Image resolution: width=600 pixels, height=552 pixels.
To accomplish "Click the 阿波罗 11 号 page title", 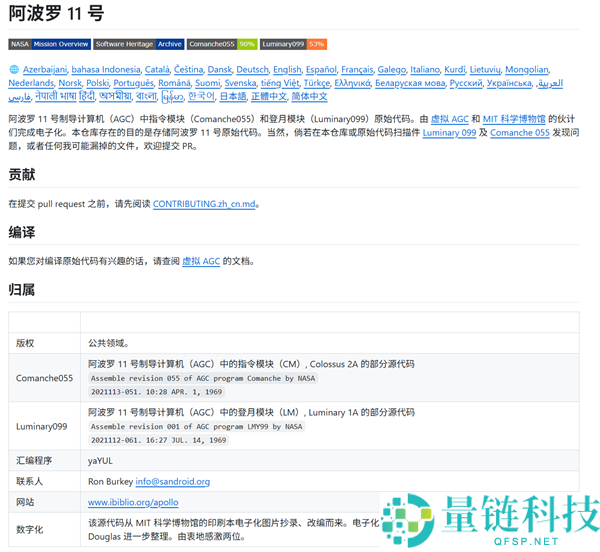I will click(x=56, y=13).
